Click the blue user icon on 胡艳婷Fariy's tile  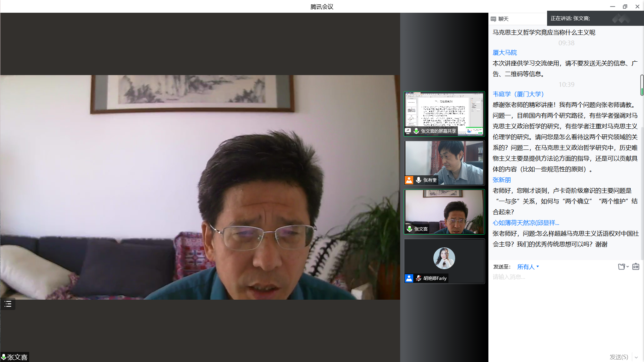point(409,278)
